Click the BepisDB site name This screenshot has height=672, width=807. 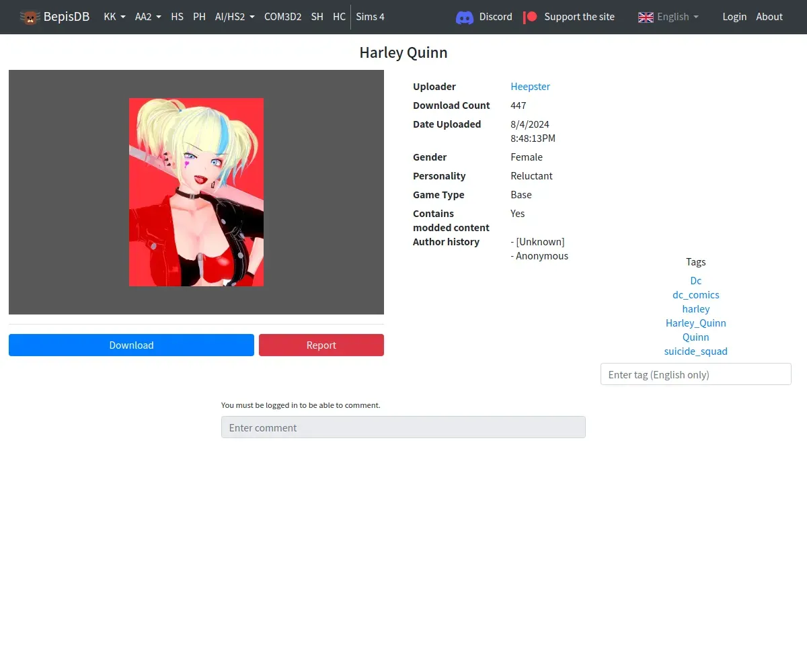[x=67, y=17]
